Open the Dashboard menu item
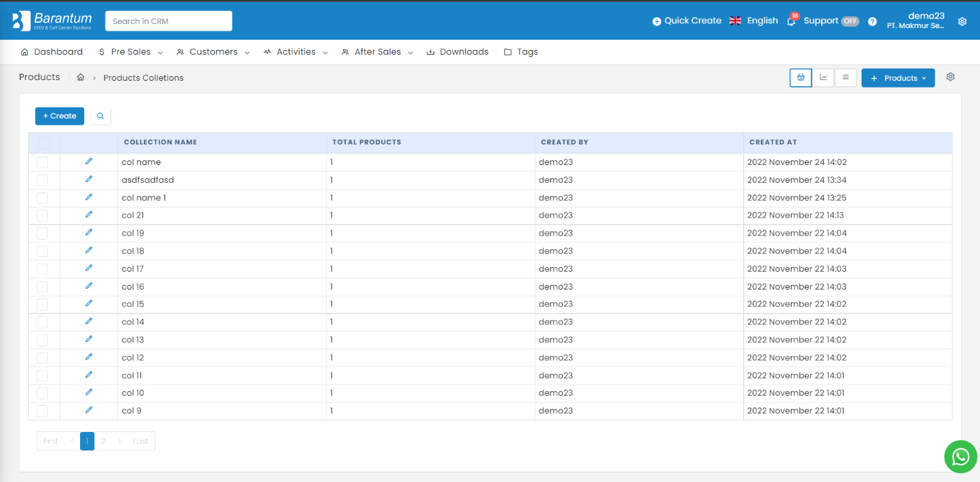The width and height of the screenshot is (980, 482). click(x=52, y=52)
